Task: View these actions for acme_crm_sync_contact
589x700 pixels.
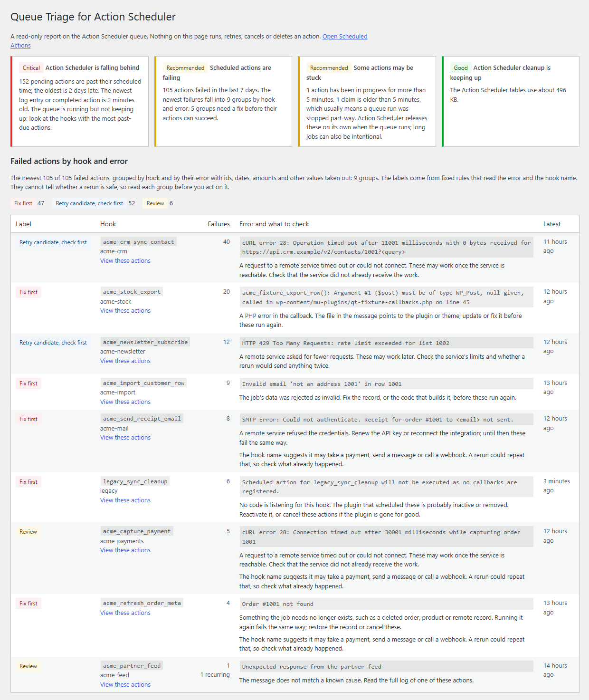Action: [x=125, y=261]
